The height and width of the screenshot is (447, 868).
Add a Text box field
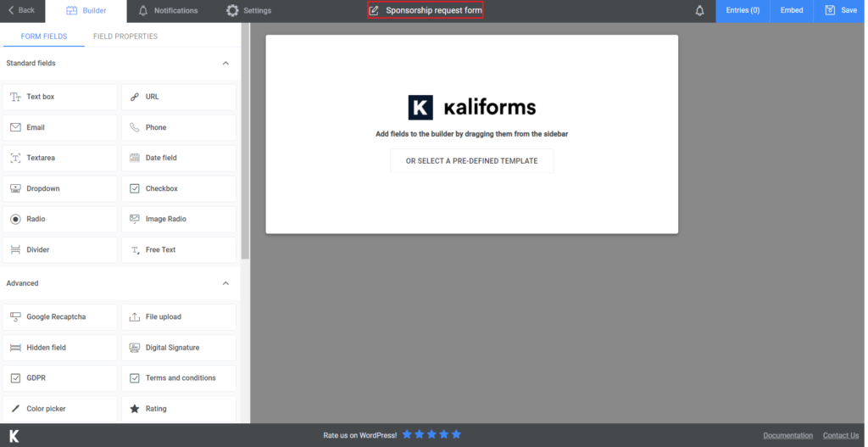tap(60, 97)
